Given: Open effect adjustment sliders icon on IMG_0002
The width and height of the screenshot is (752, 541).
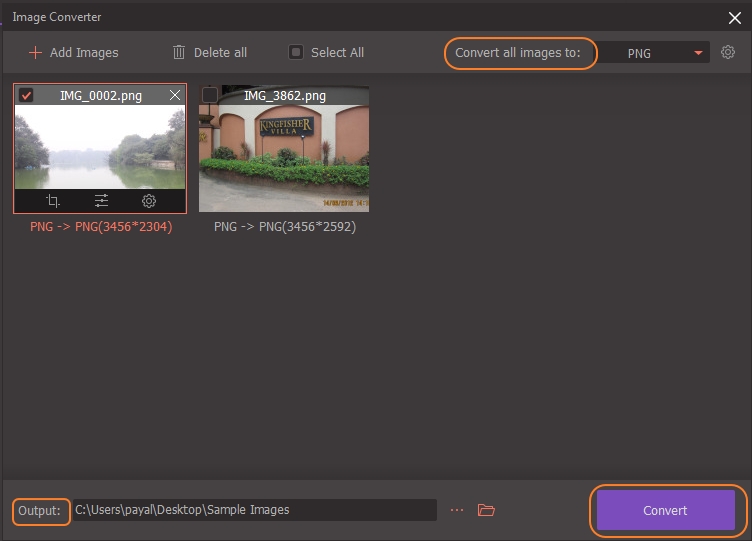Looking at the screenshot, I should pyautogui.click(x=101, y=201).
